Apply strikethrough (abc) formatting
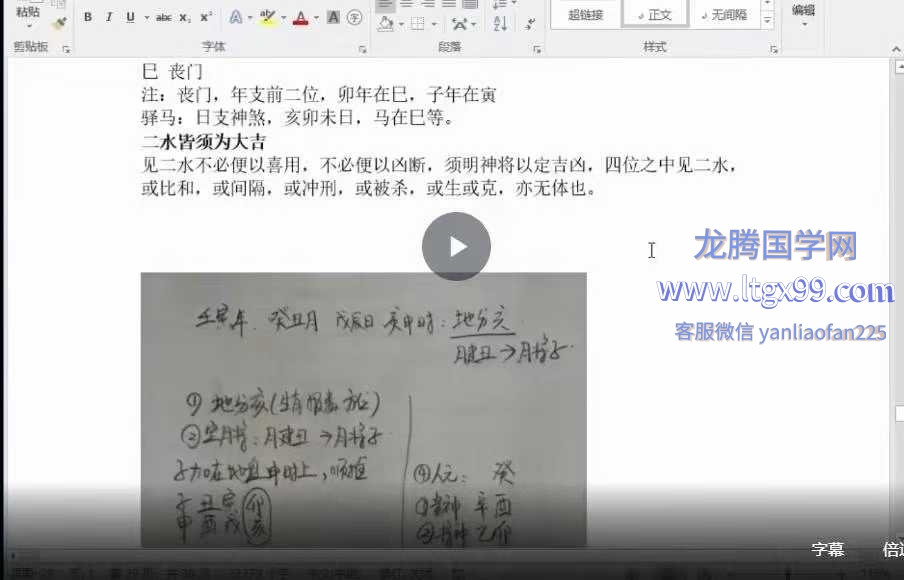904x580 pixels. (x=164, y=18)
